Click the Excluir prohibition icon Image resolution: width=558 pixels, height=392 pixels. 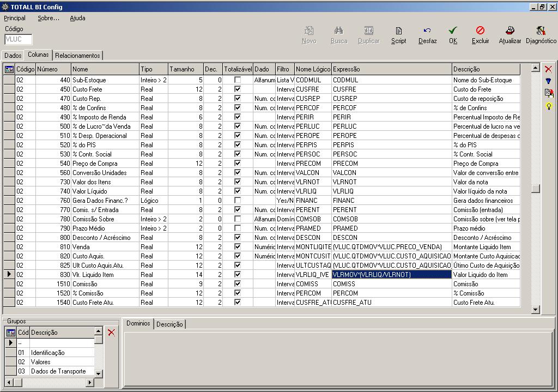(x=480, y=31)
